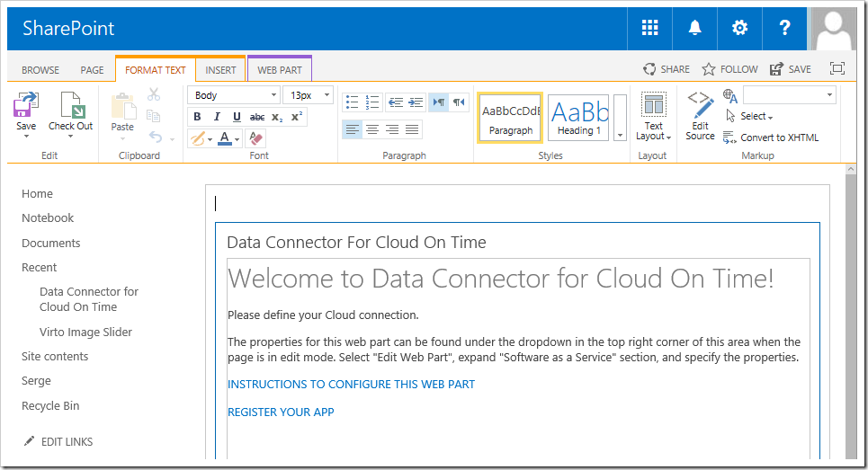Open the SharePoint app launcher grid
Viewport: 868px width, 470px height.
coord(650,28)
